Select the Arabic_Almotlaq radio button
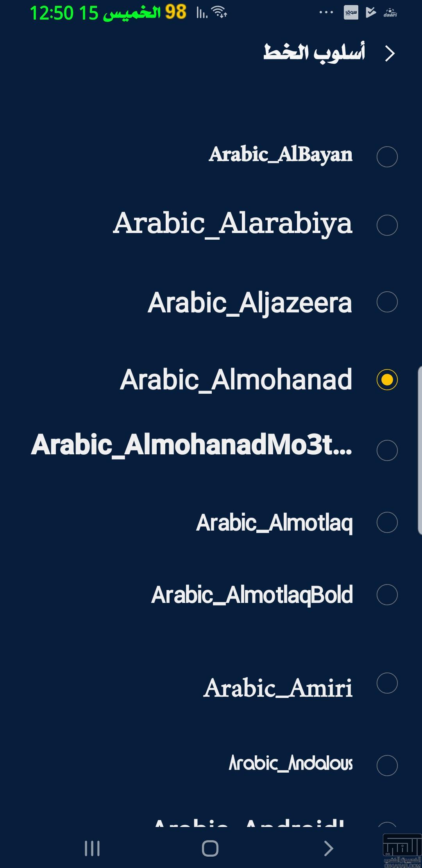The height and width of the screenshot is (868, 422). [x=387, y=522]
